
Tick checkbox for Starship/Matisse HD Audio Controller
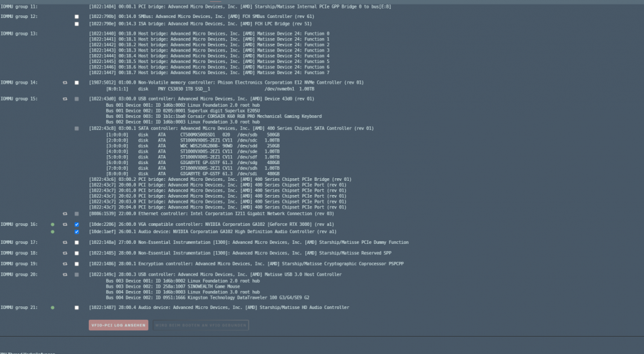(x=77, y=308)
